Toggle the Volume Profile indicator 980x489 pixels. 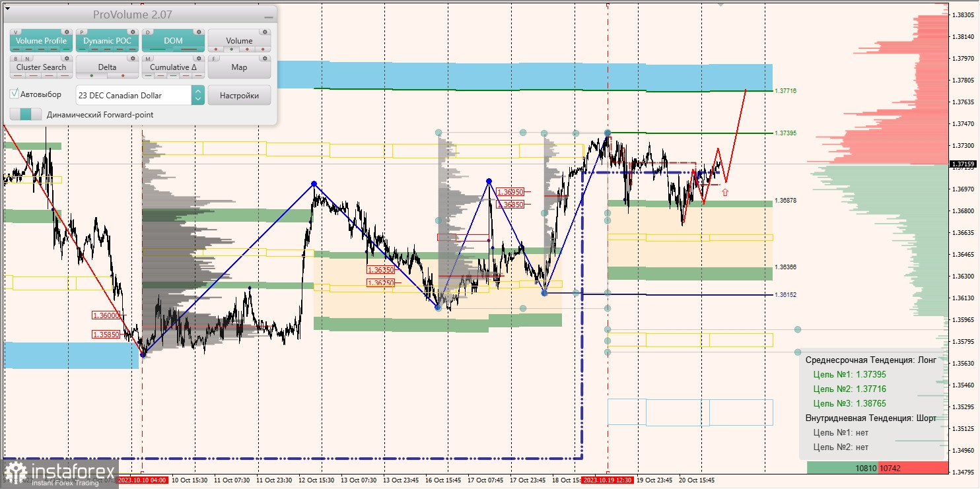point(41,41)
